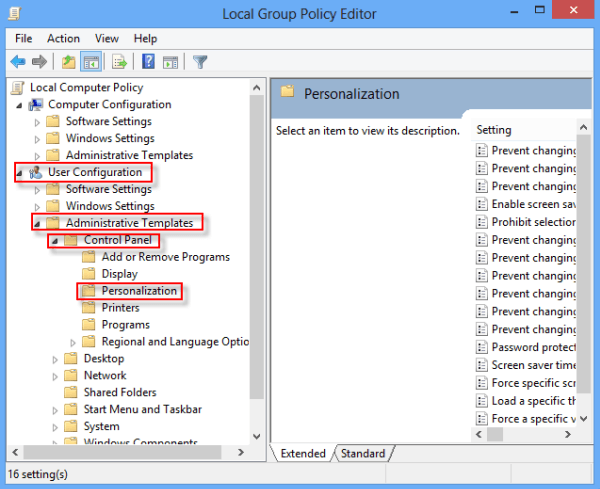Click the Local Computer Policy root icon
Image resolution: width=600 pixels, height=489 pixels.
[x=18, y=87]
